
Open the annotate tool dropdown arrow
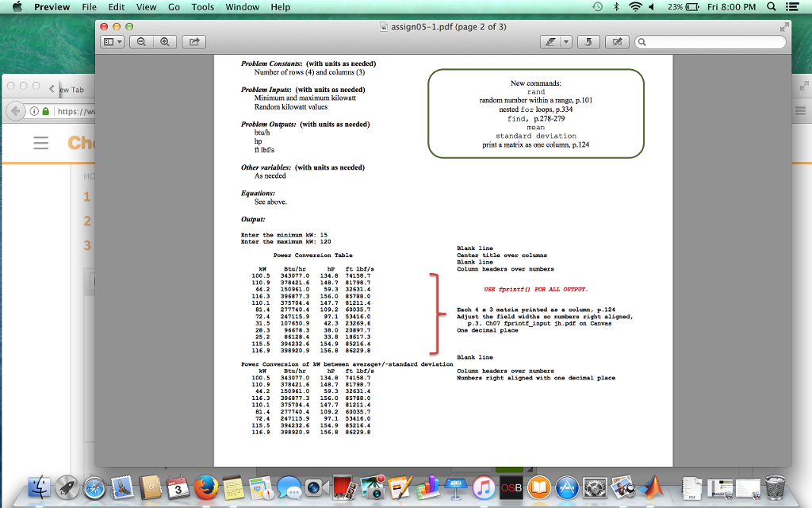click(565, 41)
